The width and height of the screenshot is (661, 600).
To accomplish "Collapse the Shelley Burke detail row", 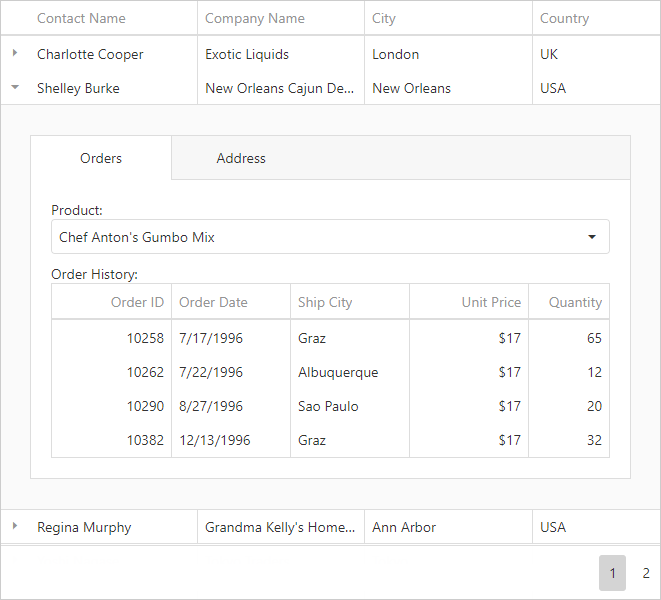I will 15,88.
